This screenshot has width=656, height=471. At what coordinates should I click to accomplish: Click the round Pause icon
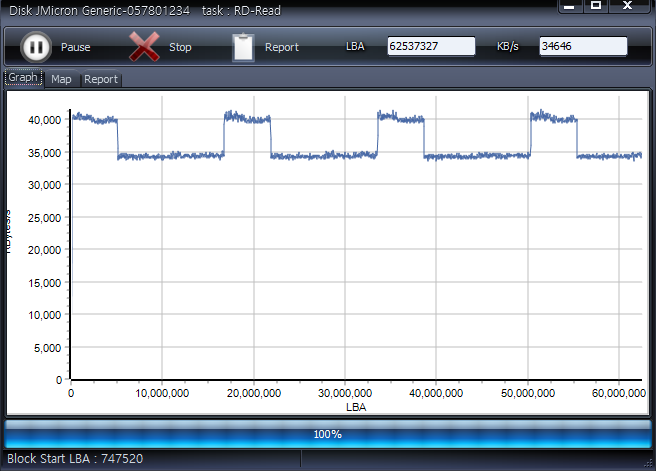click(36, 46)
